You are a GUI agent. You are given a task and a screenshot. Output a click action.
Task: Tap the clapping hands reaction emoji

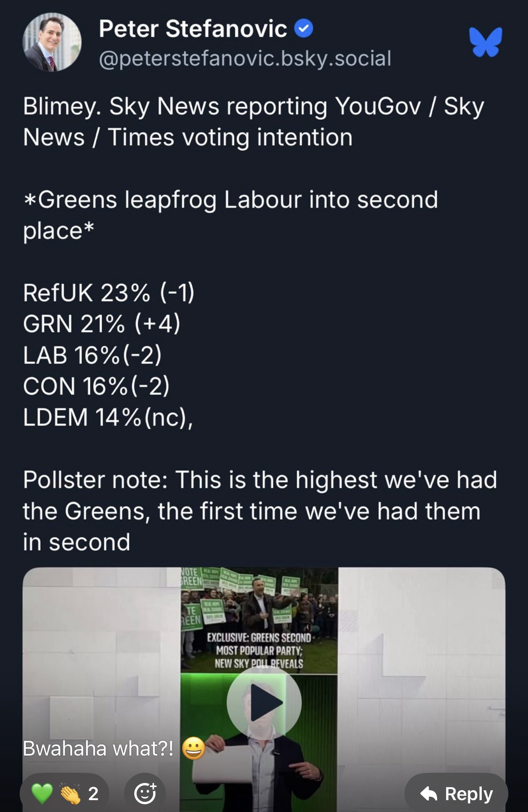[x=70, y=794]
